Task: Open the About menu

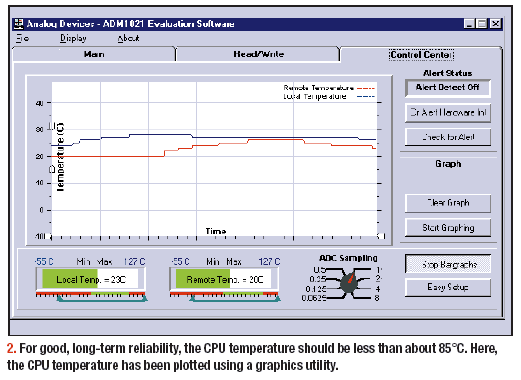Action: click(x=128, y=38)
